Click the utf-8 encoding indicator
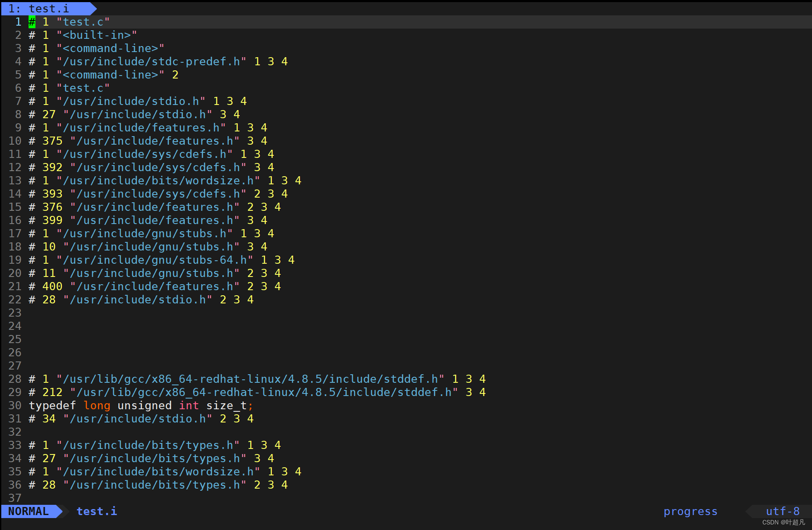 tap(783, 511)
